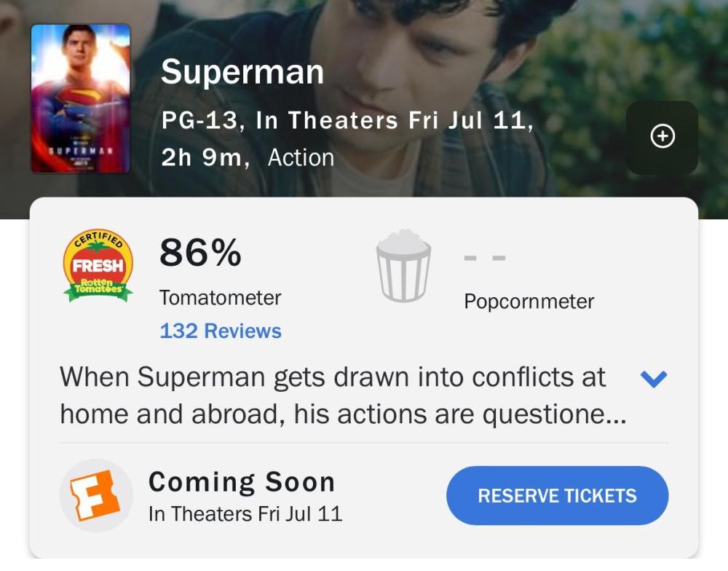Add Superman to watchlist with plus icon
Image resolution: width=728 pixels, height=571 pixels.
[662, 137]
